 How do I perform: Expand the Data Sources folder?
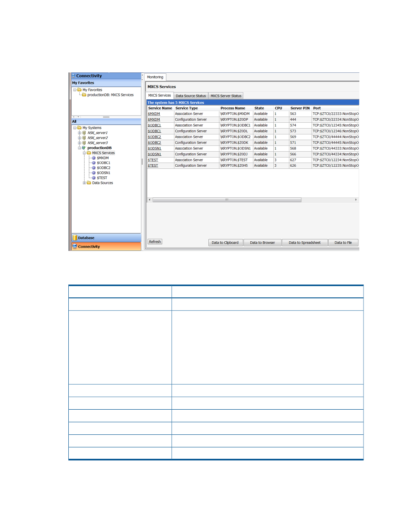coord(84,183)
